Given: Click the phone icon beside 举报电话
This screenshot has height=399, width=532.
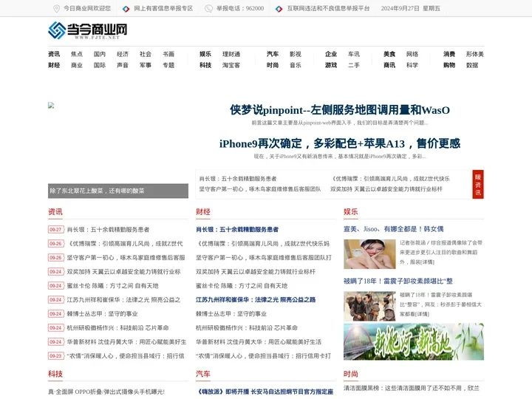Looking at the screenshot, I should click(208, 8).
